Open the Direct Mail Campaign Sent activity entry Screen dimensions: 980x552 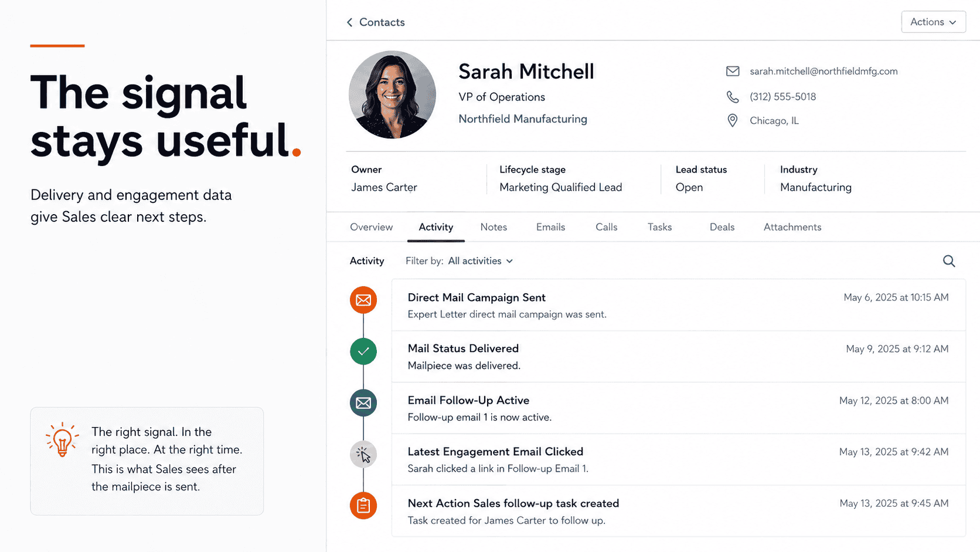pyautogui.click(x=678, y=306)
